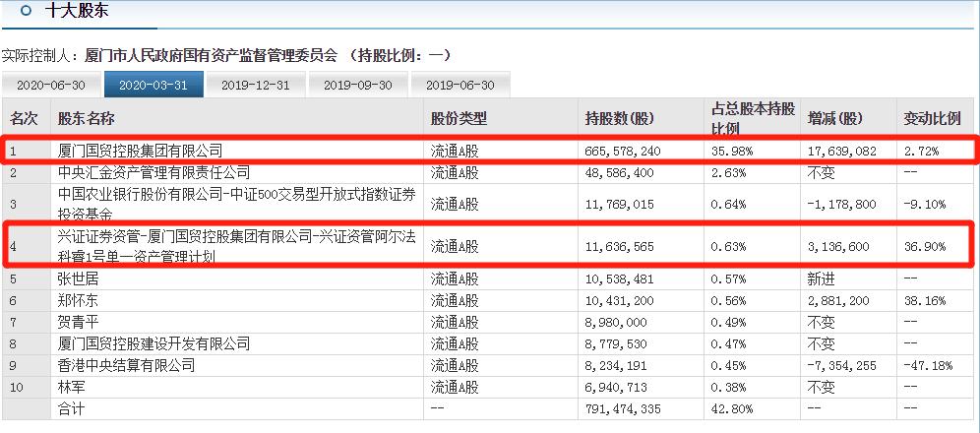This screenshot has height=433, width=980.
Task: Click 流通A股 in 林军 row
Action: [x=455, y=388]
